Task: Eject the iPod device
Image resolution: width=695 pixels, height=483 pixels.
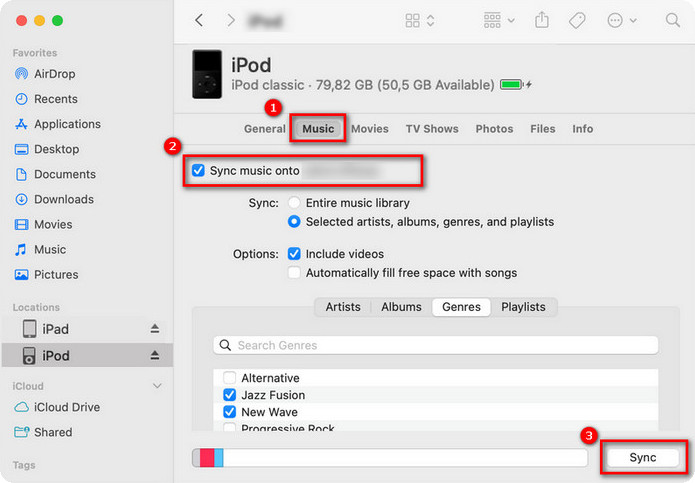Action: point(155,355)
